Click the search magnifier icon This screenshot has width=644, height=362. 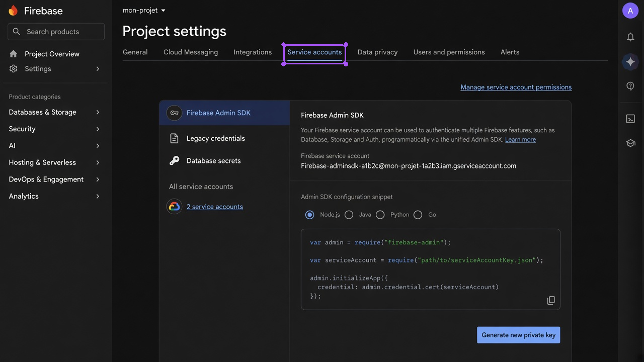17,31
